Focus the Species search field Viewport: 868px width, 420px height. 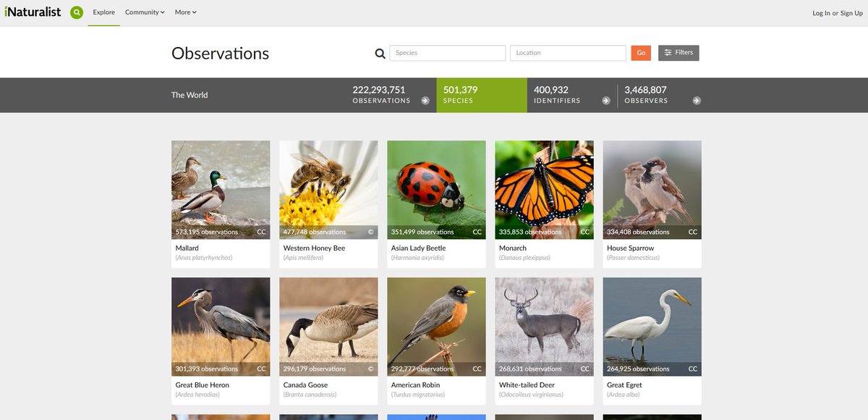tap(448, 53)
